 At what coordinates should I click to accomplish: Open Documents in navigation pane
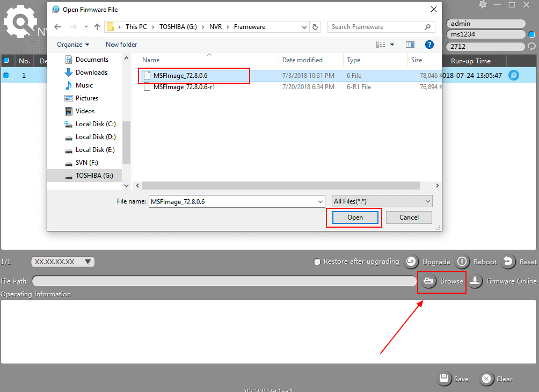(x=91, y=60)
